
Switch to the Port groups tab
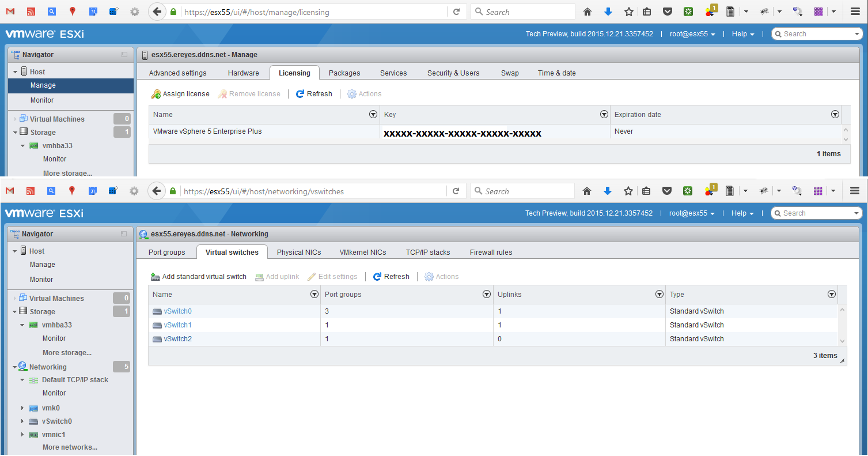tap(166, 252)
